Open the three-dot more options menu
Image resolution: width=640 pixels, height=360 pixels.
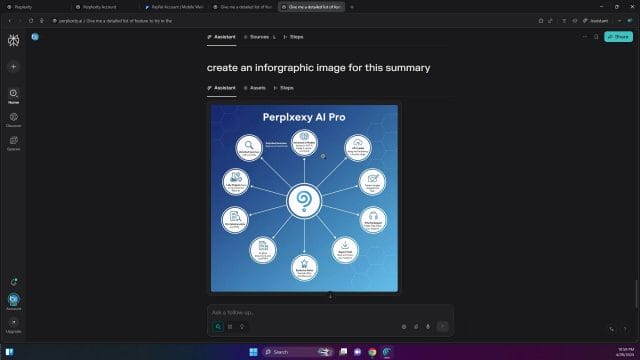(x=584, y=37)
